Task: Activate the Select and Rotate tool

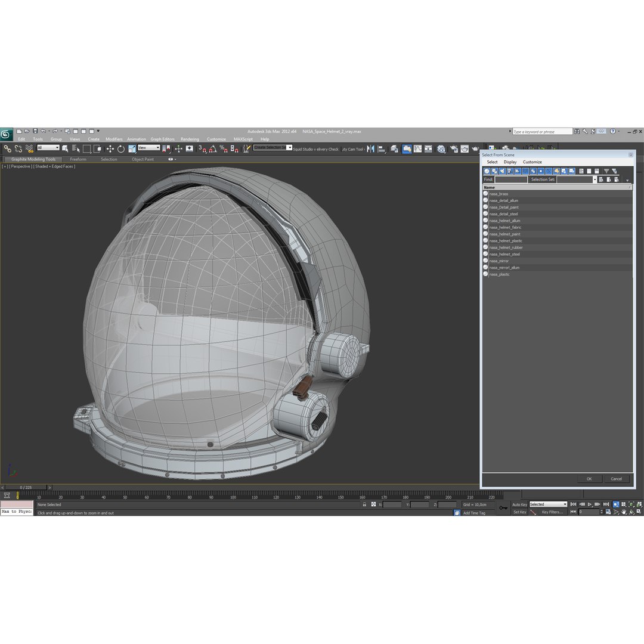Action: [120, 148]
